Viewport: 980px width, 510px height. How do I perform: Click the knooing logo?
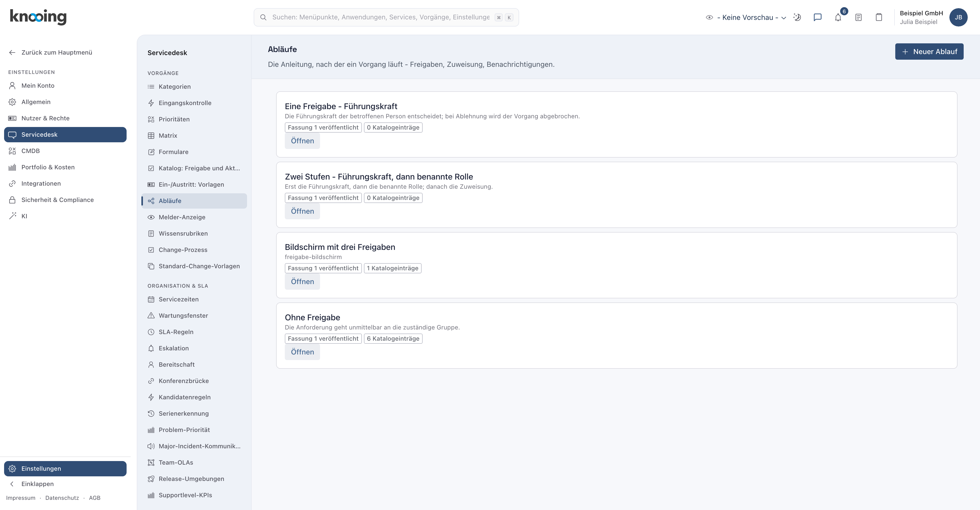click(38, 17)
